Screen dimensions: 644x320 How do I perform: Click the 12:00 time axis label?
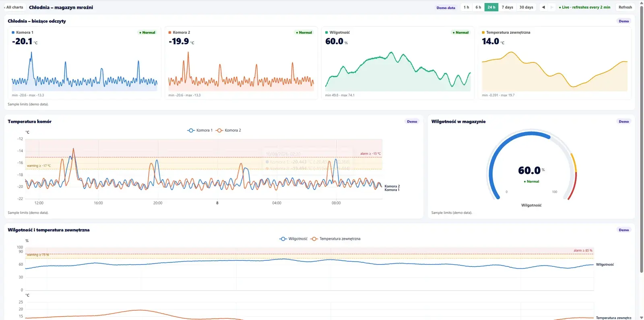point(39,203)
